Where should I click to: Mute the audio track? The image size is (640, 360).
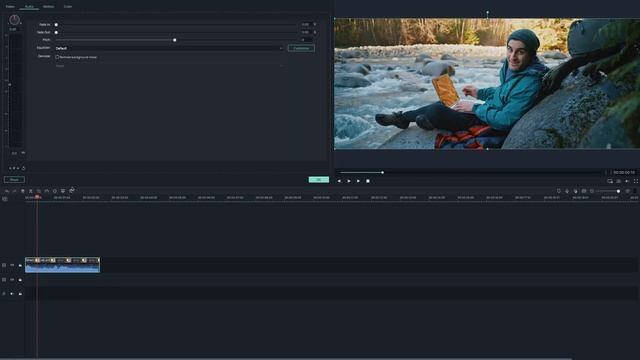[x=12, y=293]
